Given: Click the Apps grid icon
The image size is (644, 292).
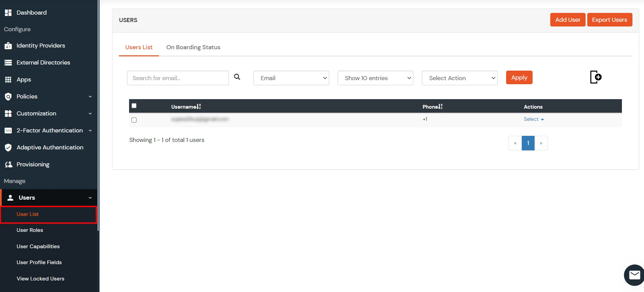Looking at the screenshot, I should 8,79.
